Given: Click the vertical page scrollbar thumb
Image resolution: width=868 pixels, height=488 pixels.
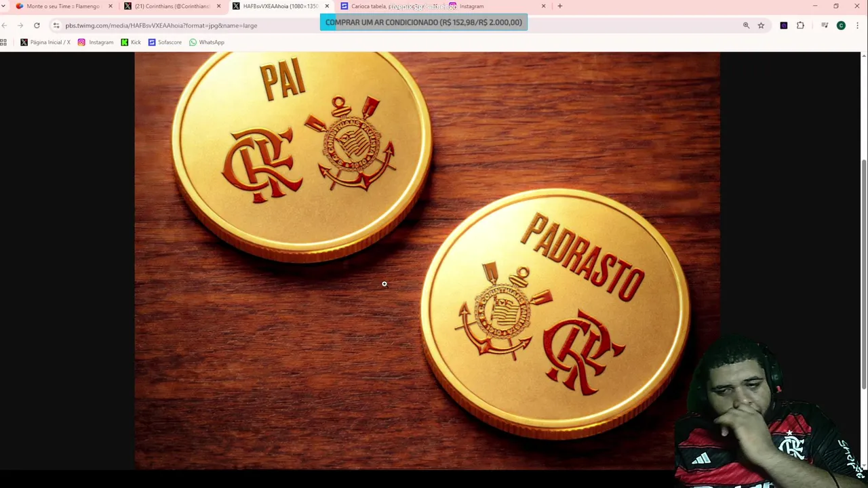Looking at the screenshot, I should [864, 274].
